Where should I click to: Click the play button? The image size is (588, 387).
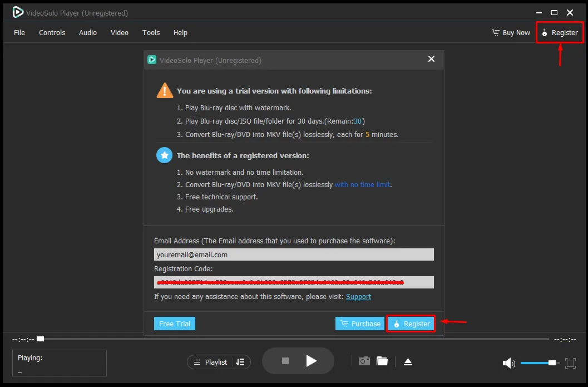click(312, 361)
